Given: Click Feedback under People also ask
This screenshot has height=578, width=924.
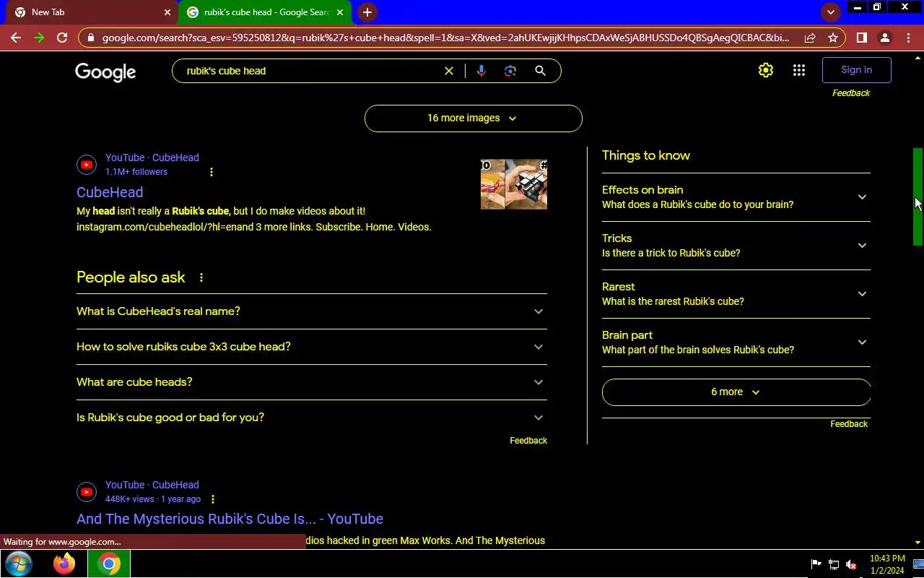Looking at the screenshot, I should click(x=528, y=441).
